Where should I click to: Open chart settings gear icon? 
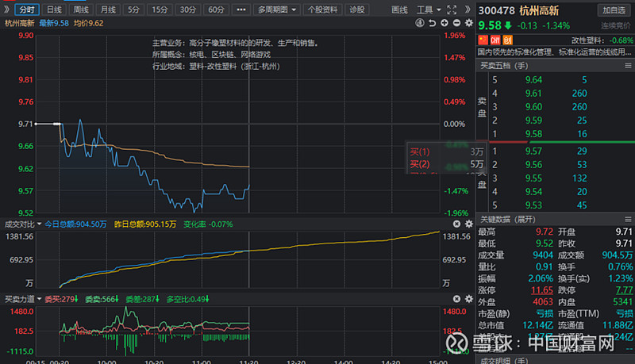(x=469, y=23)
